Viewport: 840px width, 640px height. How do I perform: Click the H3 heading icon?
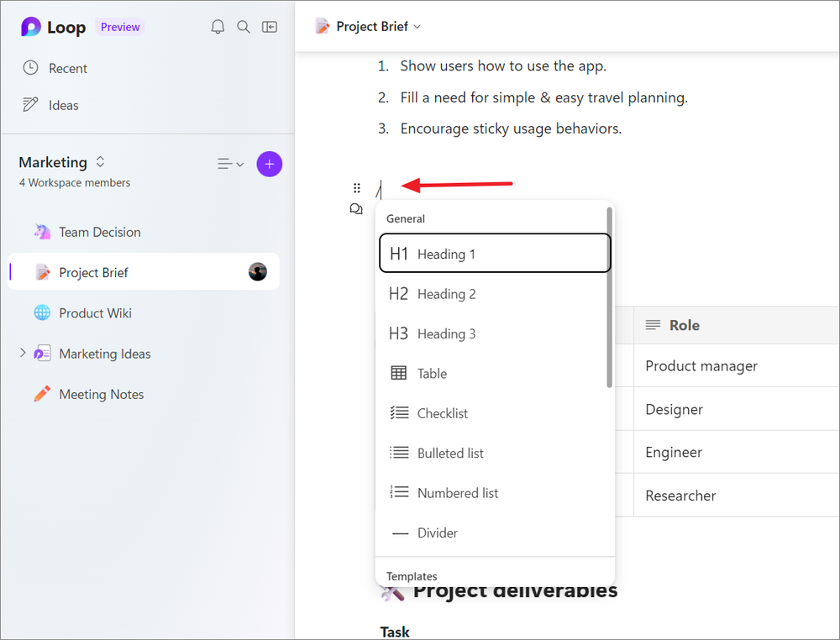[399, 333]
